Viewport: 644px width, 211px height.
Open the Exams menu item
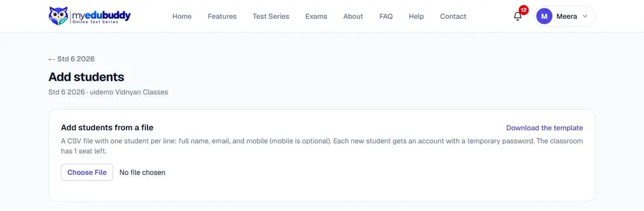316,16
